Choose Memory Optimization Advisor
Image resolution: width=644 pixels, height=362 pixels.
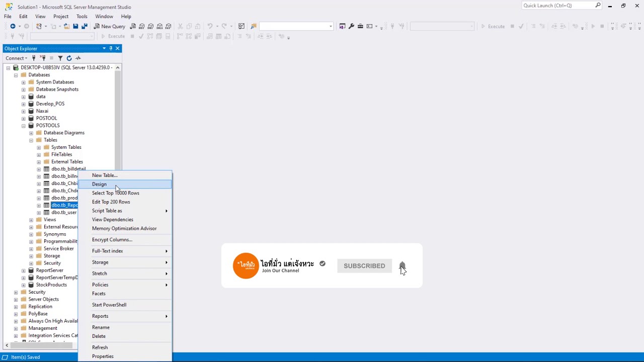click(125, 228)
